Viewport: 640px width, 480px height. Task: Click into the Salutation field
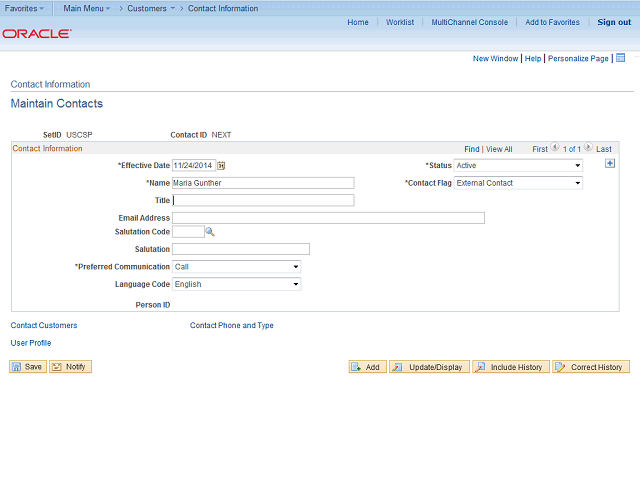[x=241, y=249]
